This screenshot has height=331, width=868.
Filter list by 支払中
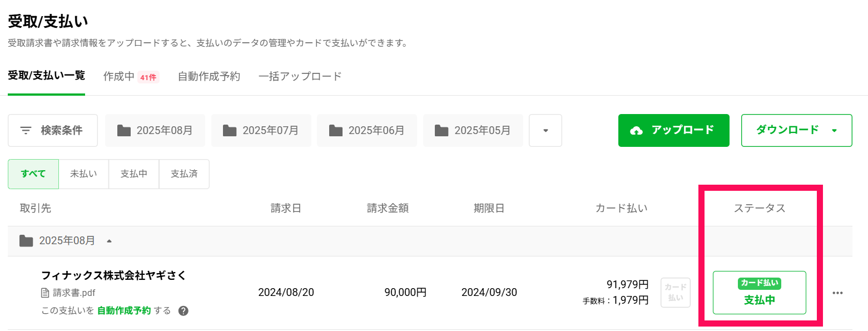134,174
